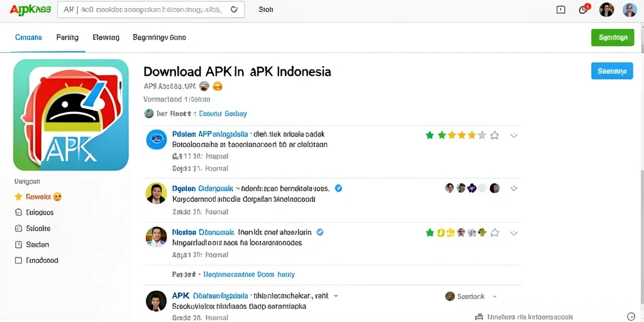Click the Dgaien reviewer avatar photo
The height and width of the screenshot is (322, 644).
pyautogui.click(x=157, y=193)
